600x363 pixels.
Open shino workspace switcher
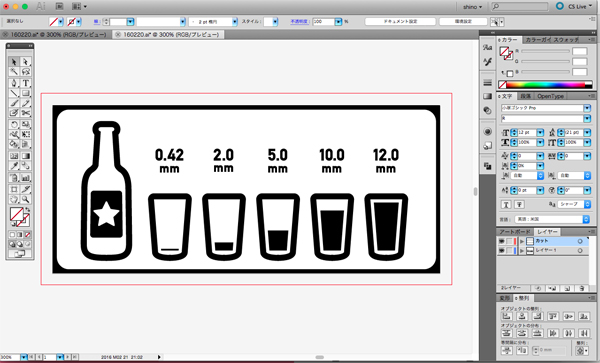[x=472, y=7]
